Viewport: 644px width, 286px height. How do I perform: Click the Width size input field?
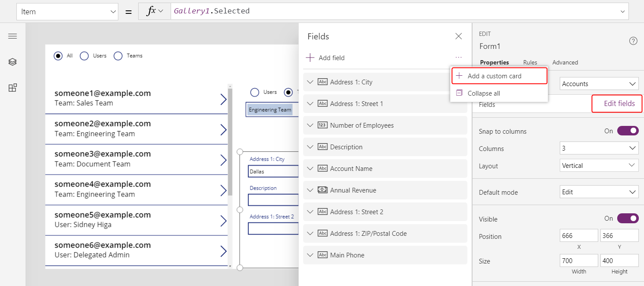coord(579,260)
